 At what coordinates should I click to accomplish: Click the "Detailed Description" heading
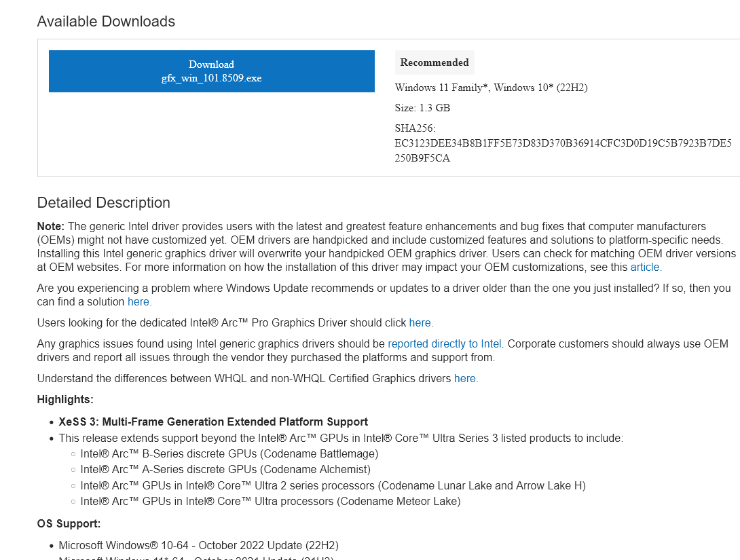point(103,203)
